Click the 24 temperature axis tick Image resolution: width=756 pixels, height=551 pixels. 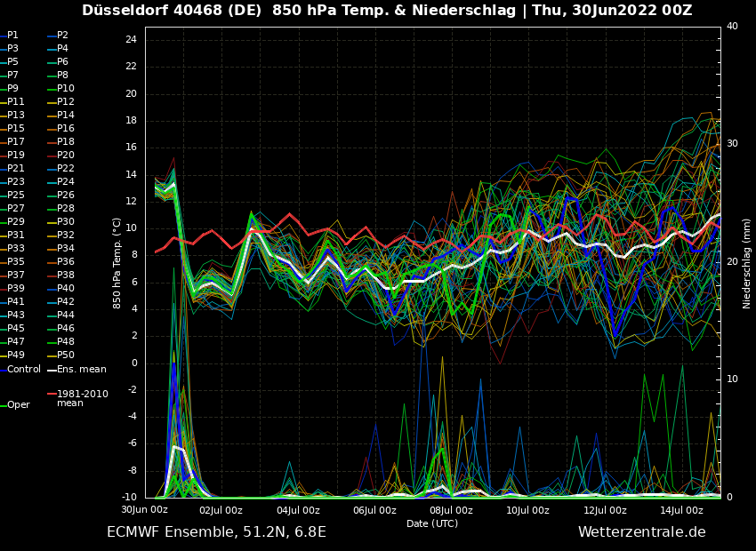point(131,40)
